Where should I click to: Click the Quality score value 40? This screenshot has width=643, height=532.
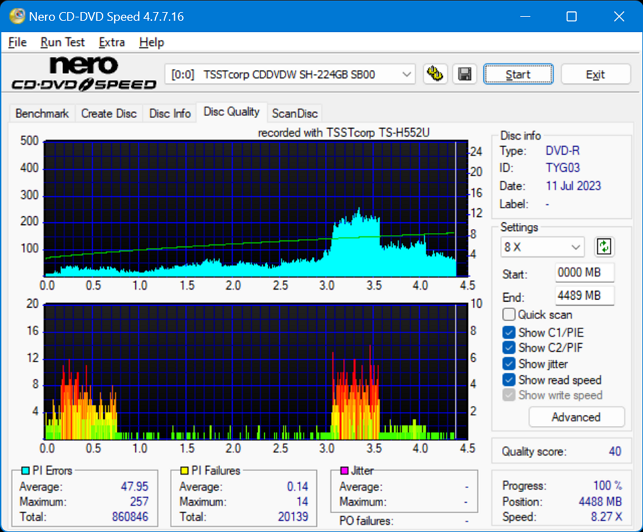coord(615,452)
